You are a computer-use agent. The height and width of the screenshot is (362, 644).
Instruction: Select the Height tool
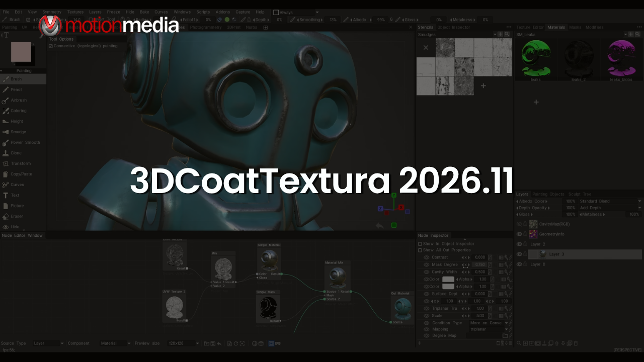(x=23, y=121)
